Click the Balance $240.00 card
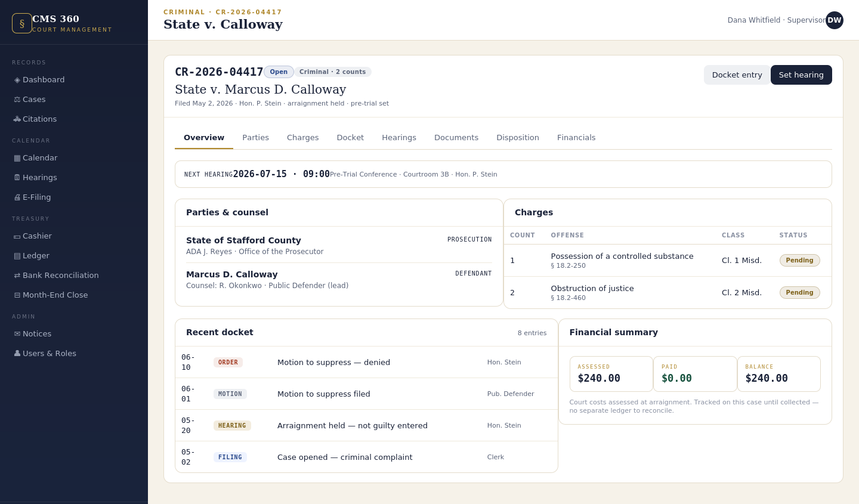Screen dimensions: 859x504 pos(779,374)
